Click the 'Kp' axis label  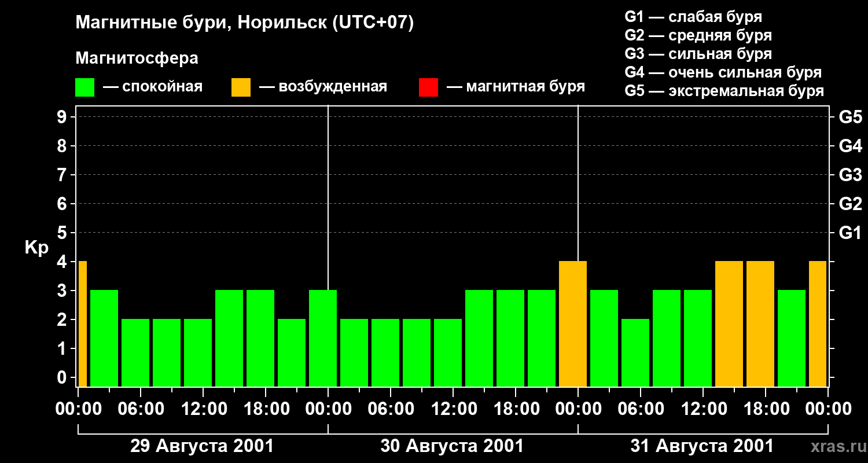pos(36,248)
